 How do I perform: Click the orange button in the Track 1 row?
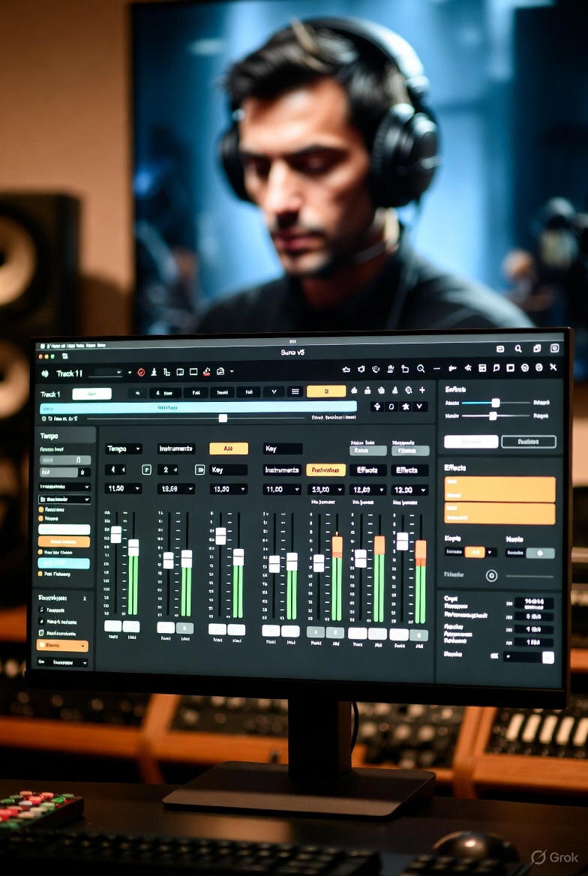326,391
